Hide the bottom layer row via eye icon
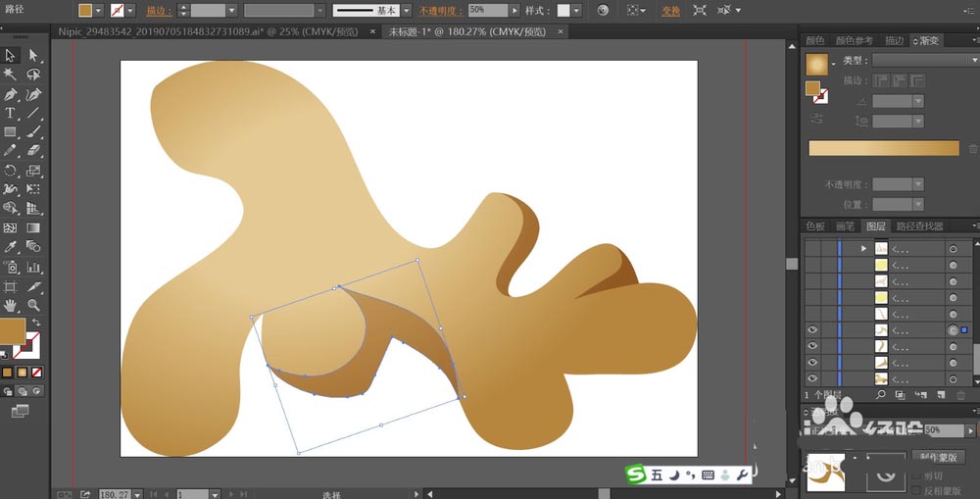The width and height of the screenshot is (980, 499). click(x=811, y=379)
